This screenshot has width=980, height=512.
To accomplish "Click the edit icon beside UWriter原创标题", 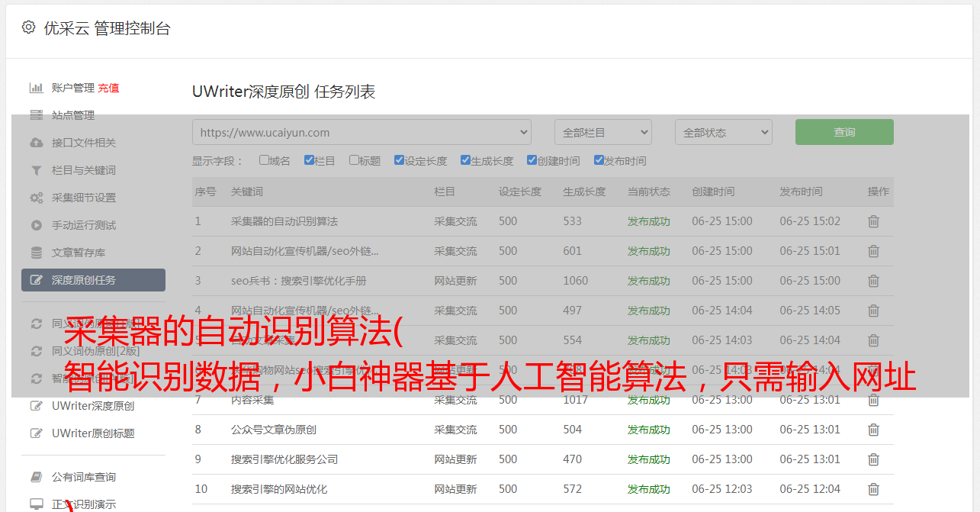I will [x=36, y=433].
